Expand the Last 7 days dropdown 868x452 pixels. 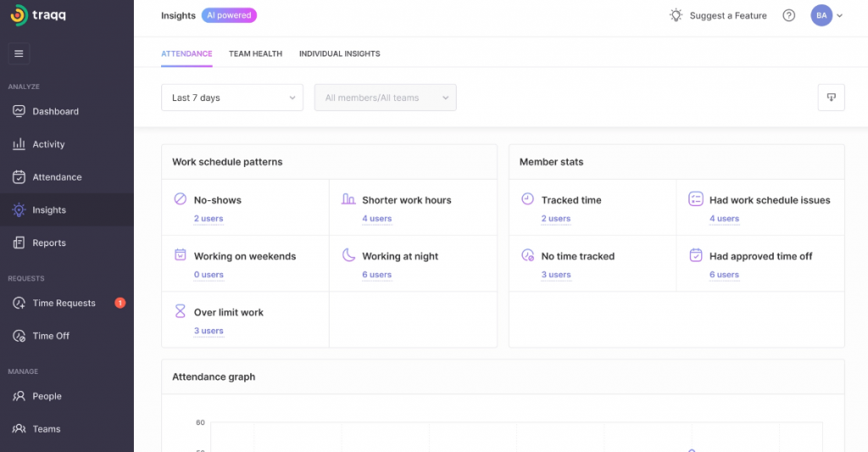pos(231,98)
